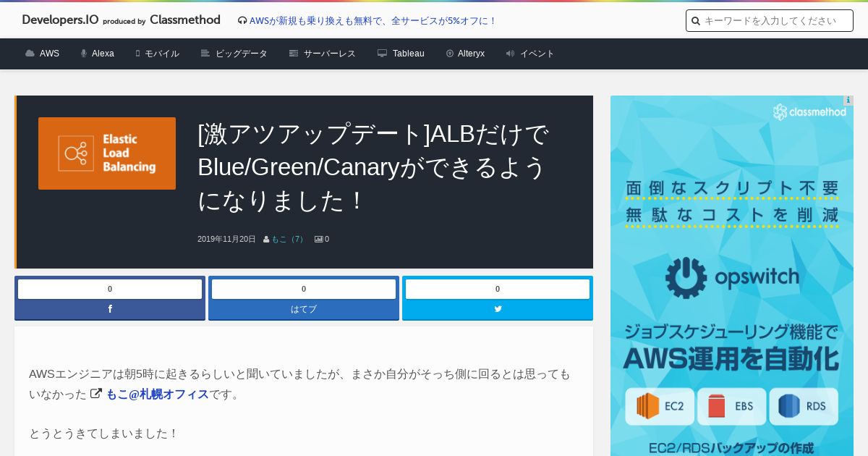Open the ビッグデータ menu item
The width and height of the screenshot is (868, 456).
pyautogui.click(x=242, y=54)
